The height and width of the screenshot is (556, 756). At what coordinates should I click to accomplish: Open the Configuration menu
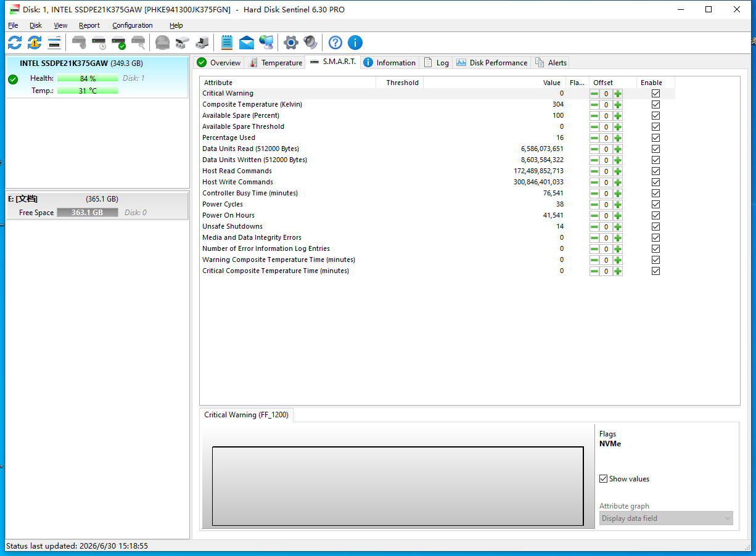tap(133, 25)
